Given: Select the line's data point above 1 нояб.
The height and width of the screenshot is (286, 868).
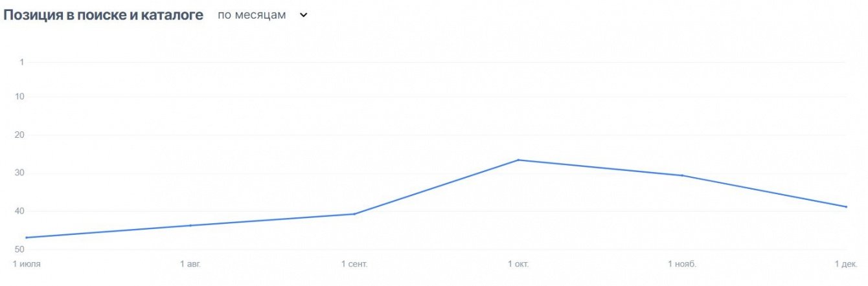Looking at the screenshot, I should tap(682, 175).
